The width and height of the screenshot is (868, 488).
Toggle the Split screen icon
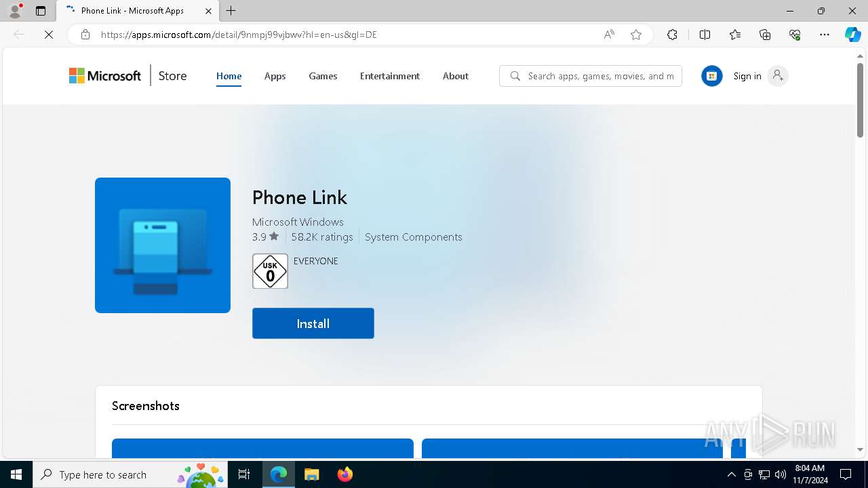pyautogui.click(x=705, y=35)
